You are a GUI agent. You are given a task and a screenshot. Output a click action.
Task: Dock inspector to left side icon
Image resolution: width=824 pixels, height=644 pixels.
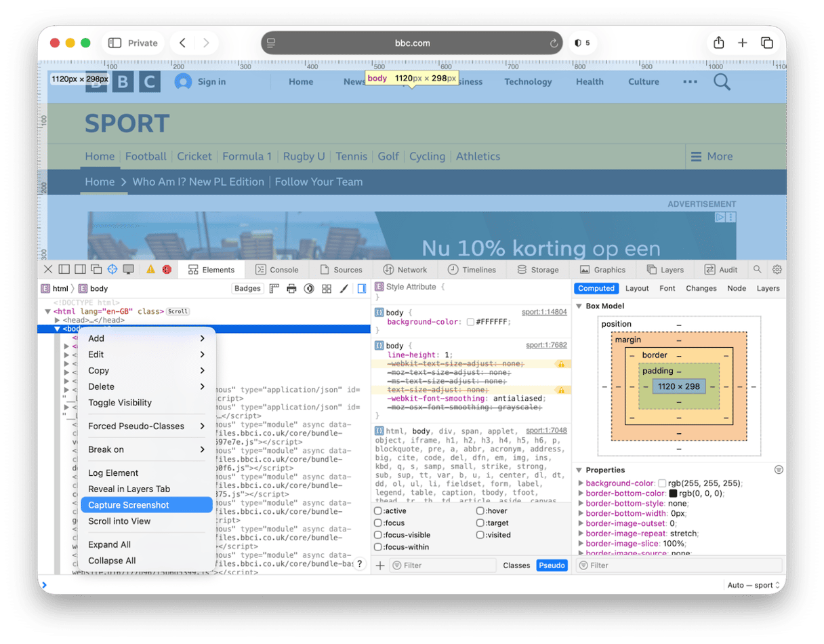(64, 269)
